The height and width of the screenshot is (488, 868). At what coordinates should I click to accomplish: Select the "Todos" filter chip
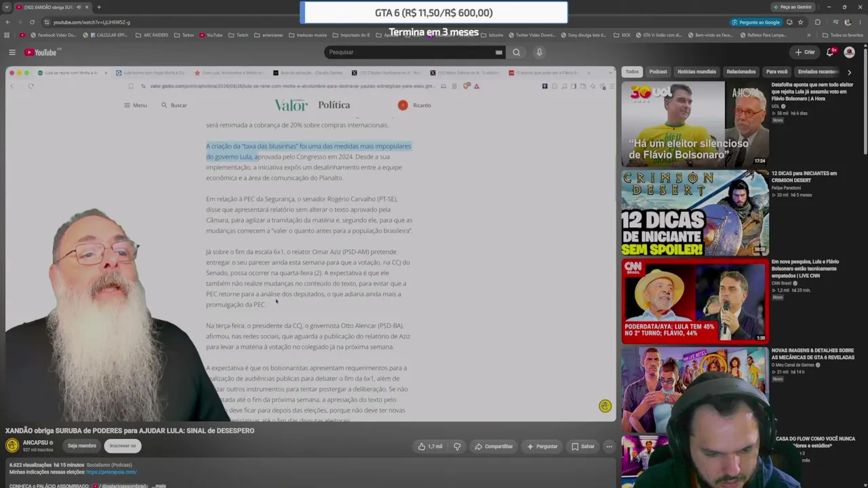632,72
